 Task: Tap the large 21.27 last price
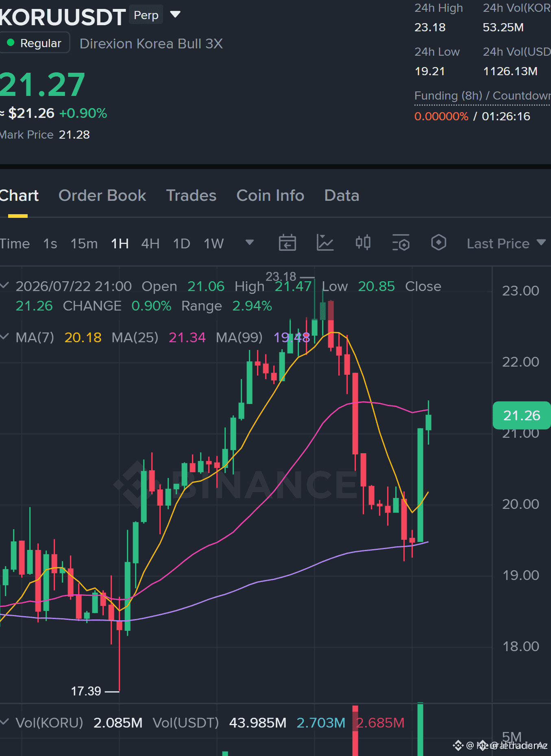tap(42, 85)
